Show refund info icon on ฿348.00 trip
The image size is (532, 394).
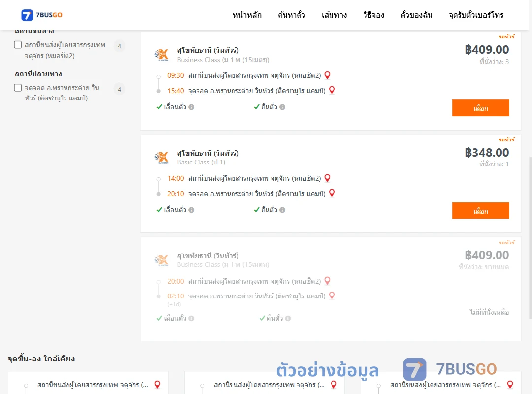[282, 210]
